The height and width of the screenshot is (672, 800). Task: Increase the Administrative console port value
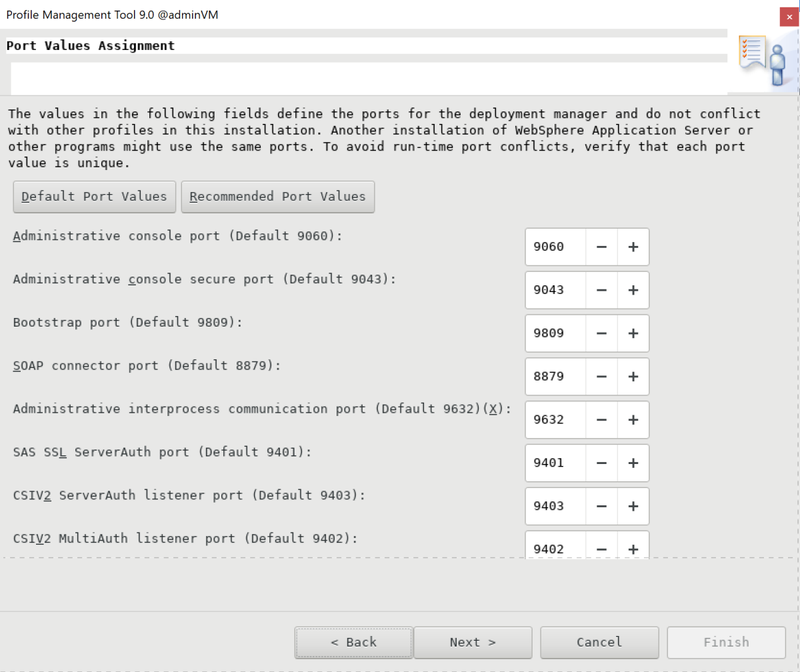(x=633, y=247)
